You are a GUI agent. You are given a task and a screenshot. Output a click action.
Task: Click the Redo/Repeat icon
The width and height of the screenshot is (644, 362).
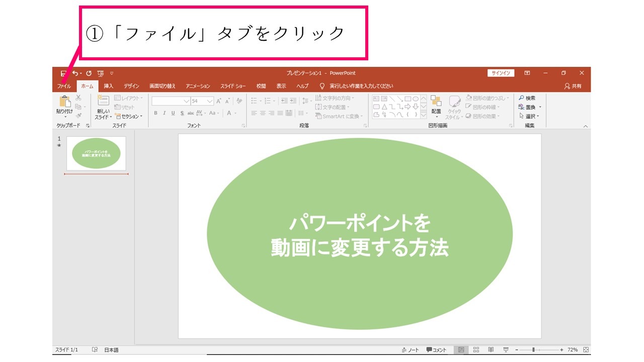[89, 73]
